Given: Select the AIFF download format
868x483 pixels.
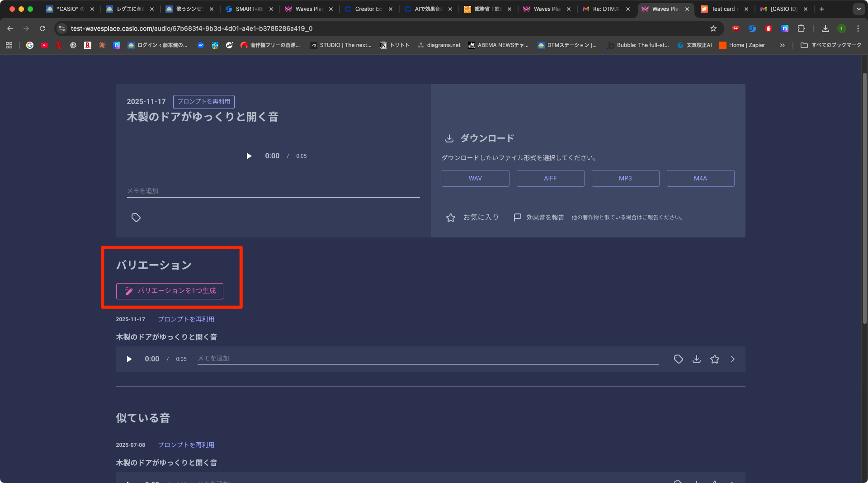Looking at the screenshot, I should tap(550, 178).
